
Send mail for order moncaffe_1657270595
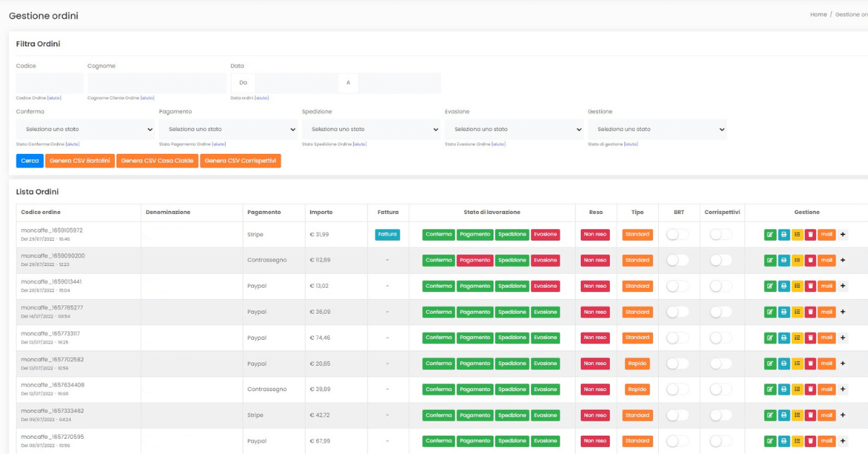click(827, 441)
